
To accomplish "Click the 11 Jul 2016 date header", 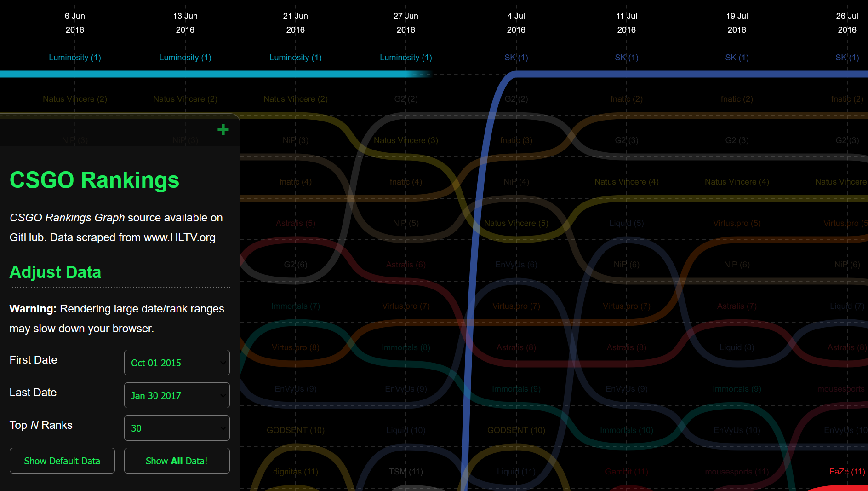I will [x=627, y=23].
